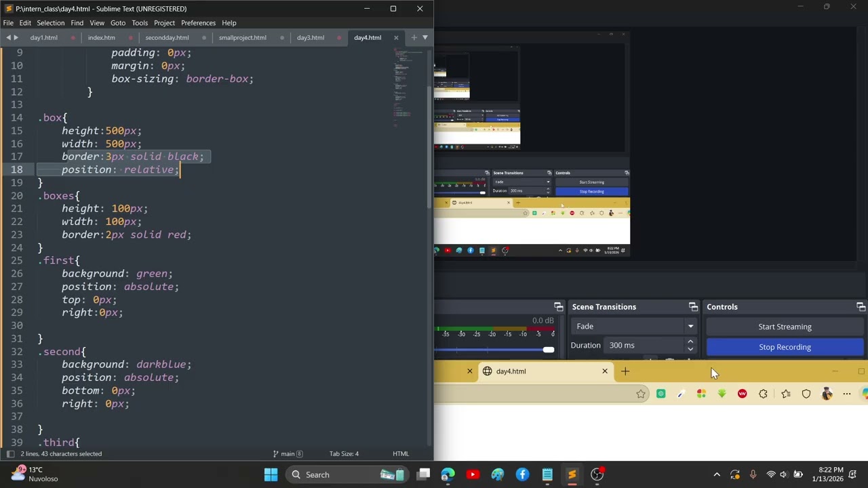Click Stop Recording in OBS
The image size is (868, 488).
[x=785, y=347]
